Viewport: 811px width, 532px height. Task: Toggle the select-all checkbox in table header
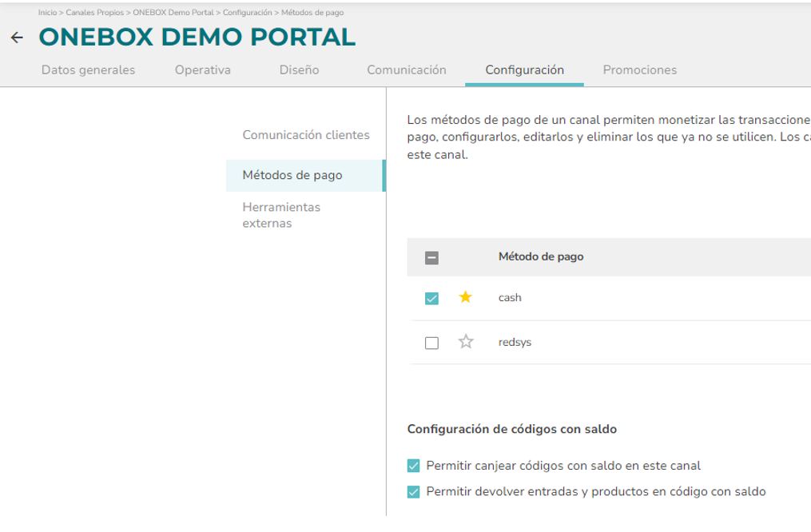pos(431,257)
